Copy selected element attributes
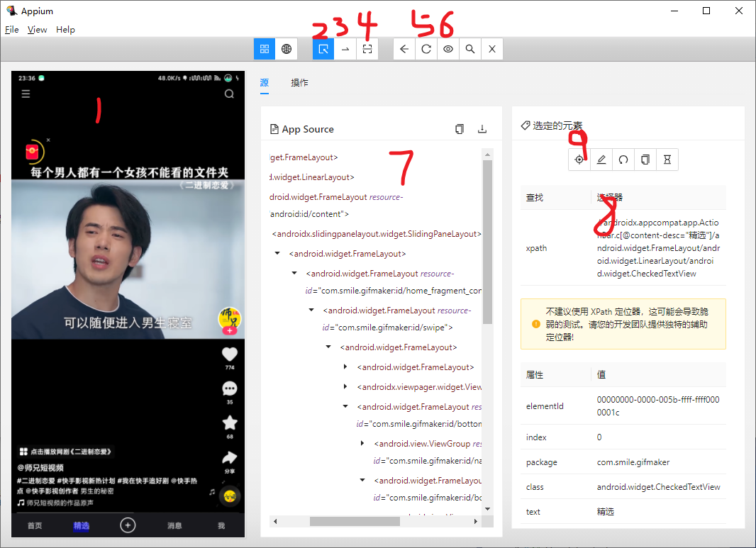Viewport: 756px width, 548px height. point(645,160)
